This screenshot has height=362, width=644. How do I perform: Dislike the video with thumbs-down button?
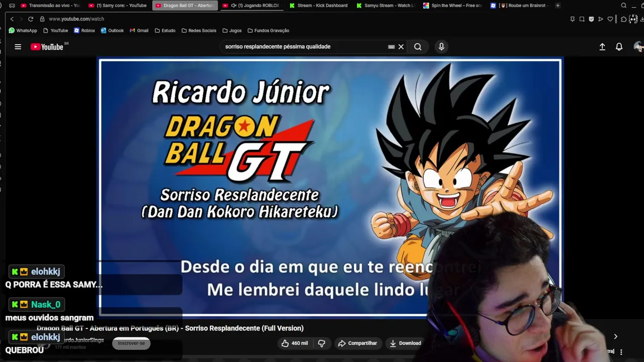click(321, 343)
